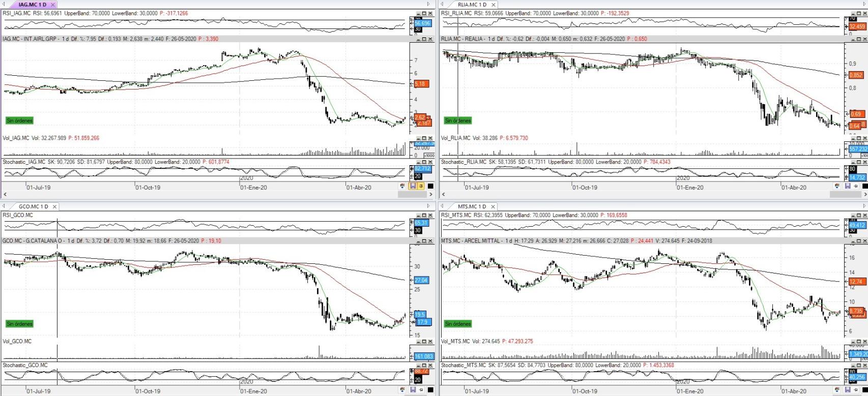Click left tab-scroll arrow in GCO.MC window

point(4,206)
